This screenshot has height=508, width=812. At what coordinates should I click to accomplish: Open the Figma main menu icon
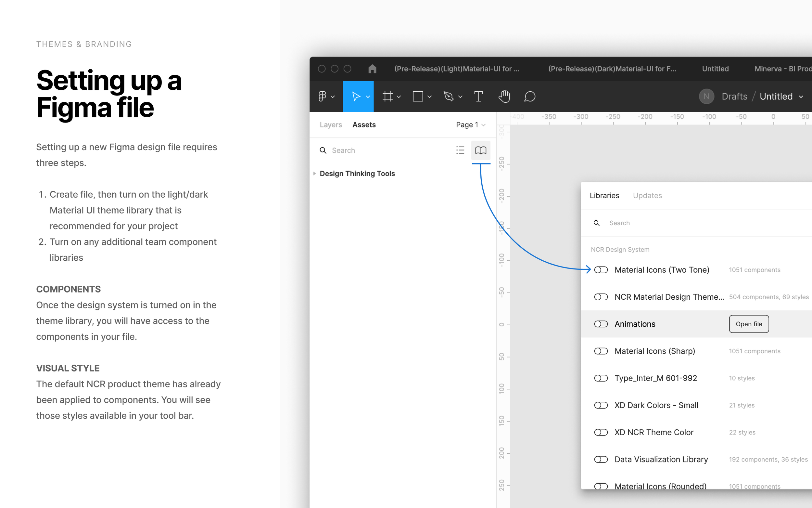(x=322, y=97)
